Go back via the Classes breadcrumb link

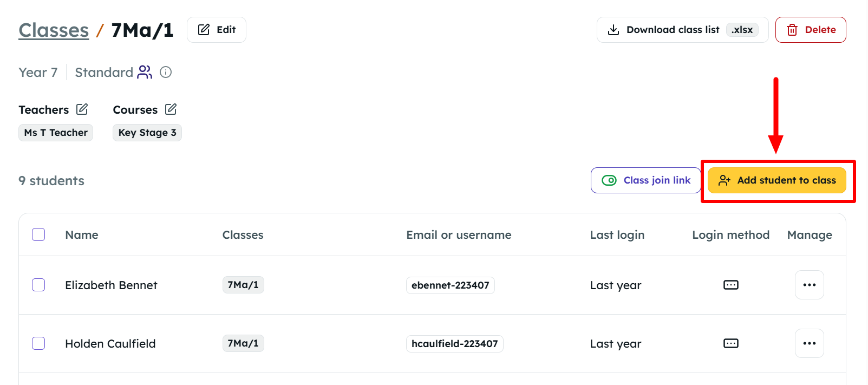pos(54,30)
